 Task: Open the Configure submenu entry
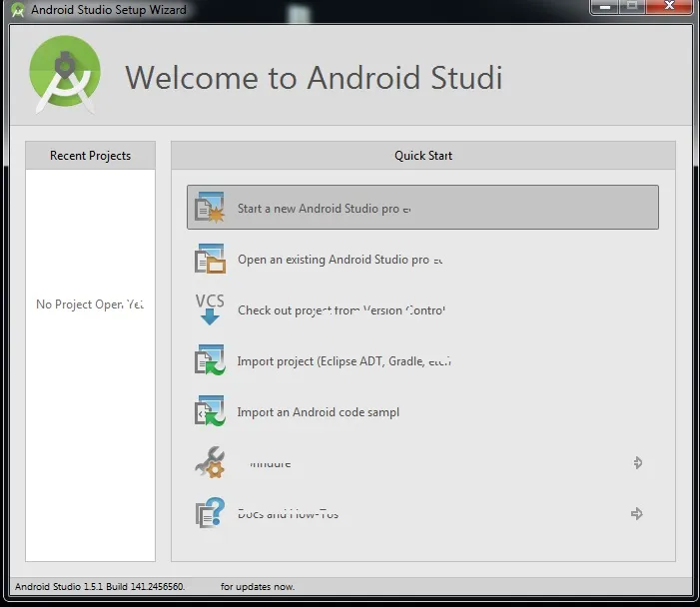422,463
